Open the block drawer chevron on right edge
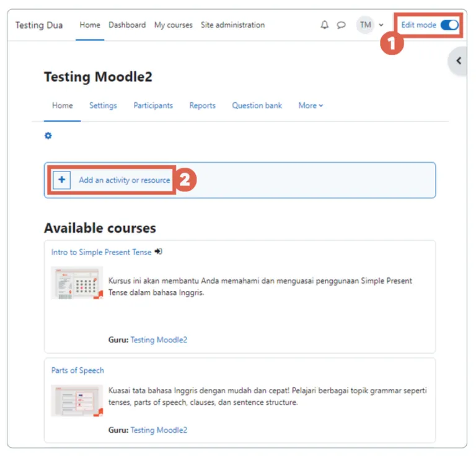The image size is (476, 457). [459, 61]
